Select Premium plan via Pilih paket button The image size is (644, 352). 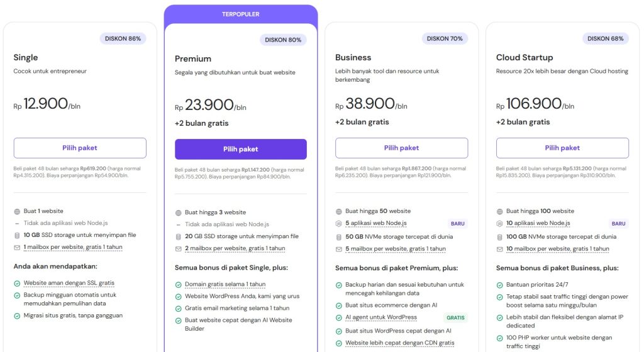(241, 149)
